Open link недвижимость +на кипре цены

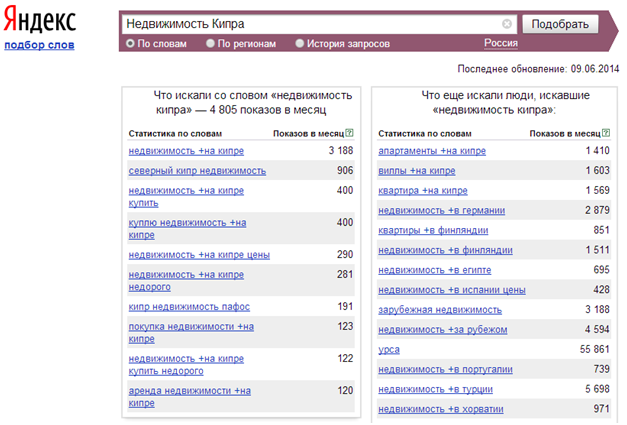199,255
